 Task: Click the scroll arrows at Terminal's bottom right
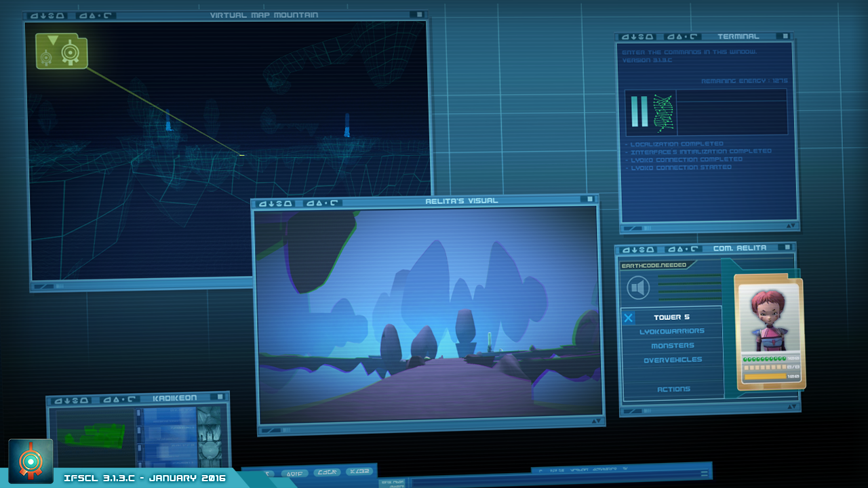(790, 226)
